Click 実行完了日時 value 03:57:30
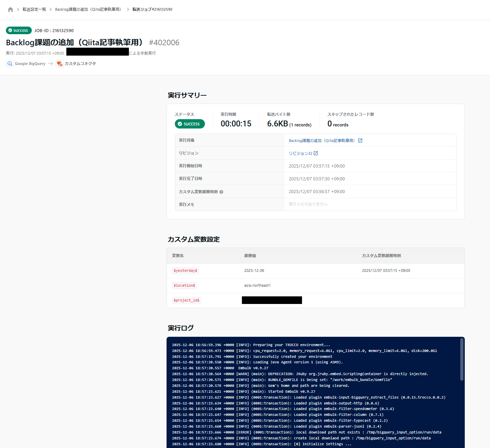The height and width of the screenshot is (448, 490). click(x=317, y=179)
